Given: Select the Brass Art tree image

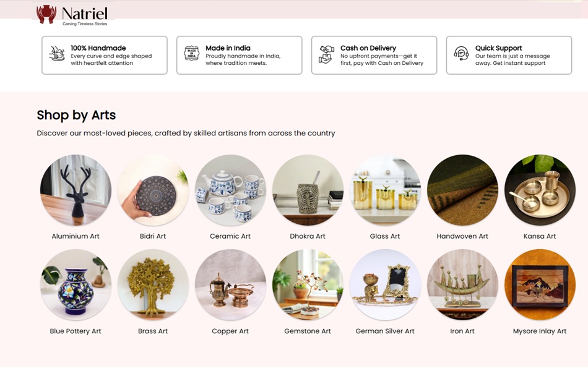Looking at the screenshot, I should (153, 285).
